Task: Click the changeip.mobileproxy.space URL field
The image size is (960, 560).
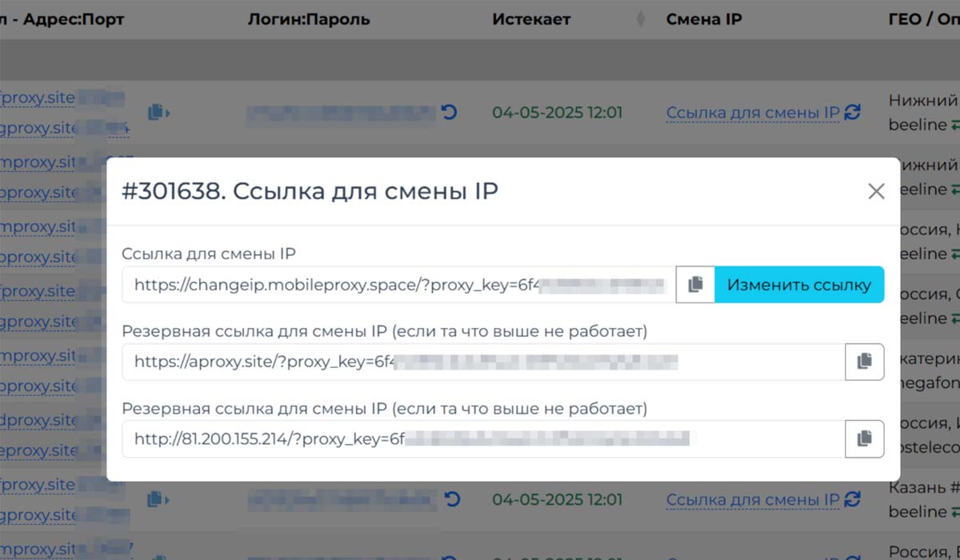Action: tap(398, 285)
